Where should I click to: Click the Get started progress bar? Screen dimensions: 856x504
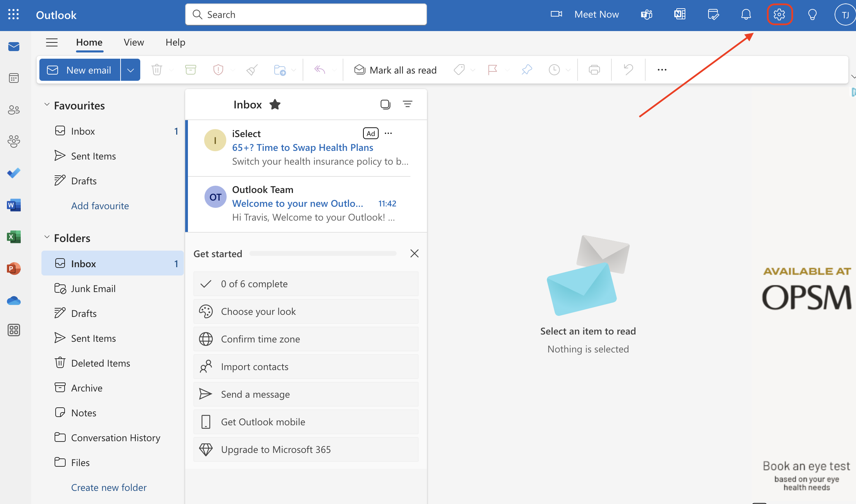click(x=323, y=254)
